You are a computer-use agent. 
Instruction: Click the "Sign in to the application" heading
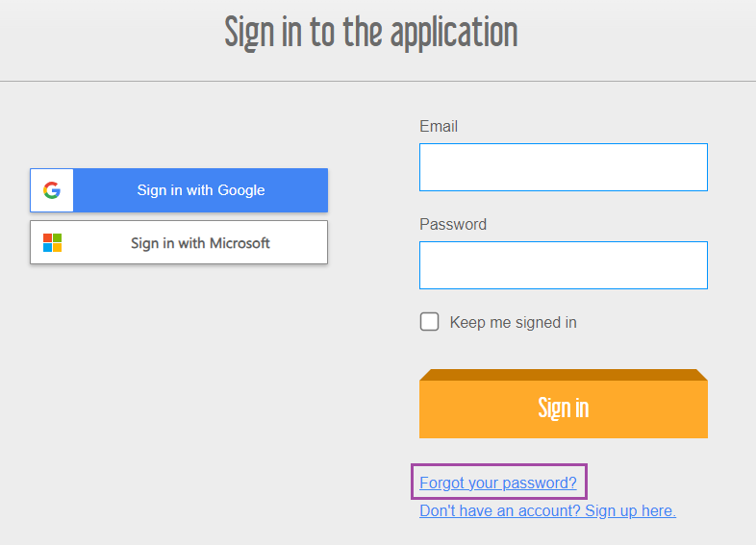coord(371,33)
